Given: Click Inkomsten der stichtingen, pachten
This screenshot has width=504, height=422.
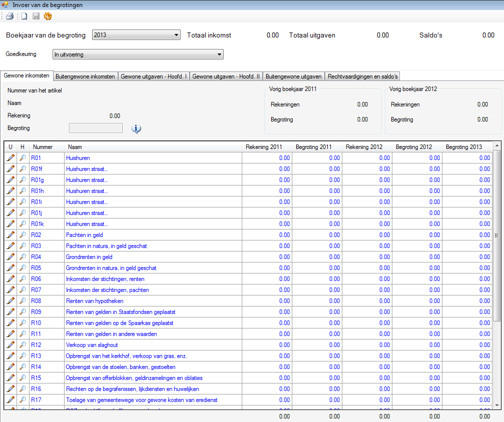Looking at the screenshot, I should pyautogui.click(x=108, y=290).
